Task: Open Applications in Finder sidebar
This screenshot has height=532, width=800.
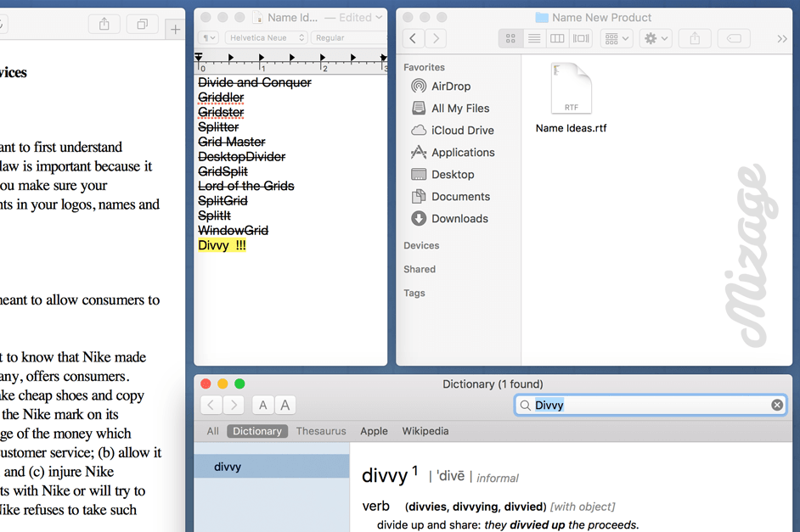Action: click(x=453, y=153)
